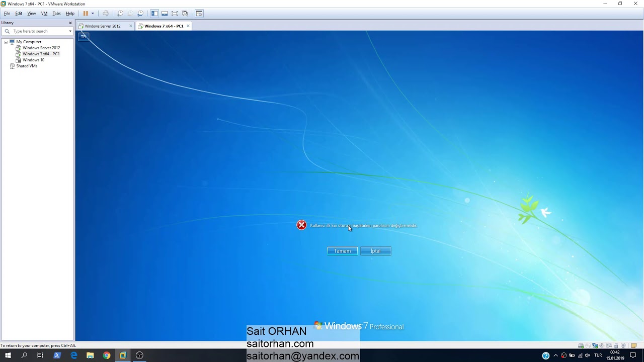Open the snapshot manager toolbar icon
The height and width of the screenshot is (362, 644).
pos(140,14)
